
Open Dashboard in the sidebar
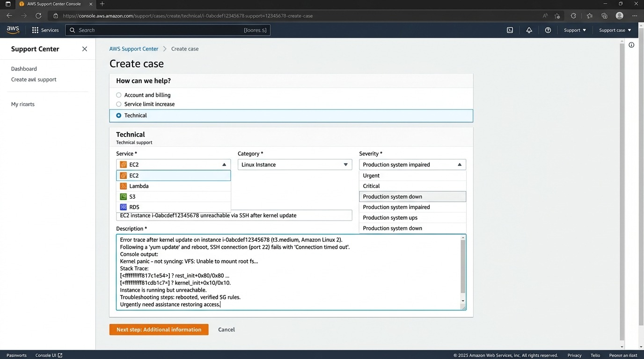coord(24,69)
